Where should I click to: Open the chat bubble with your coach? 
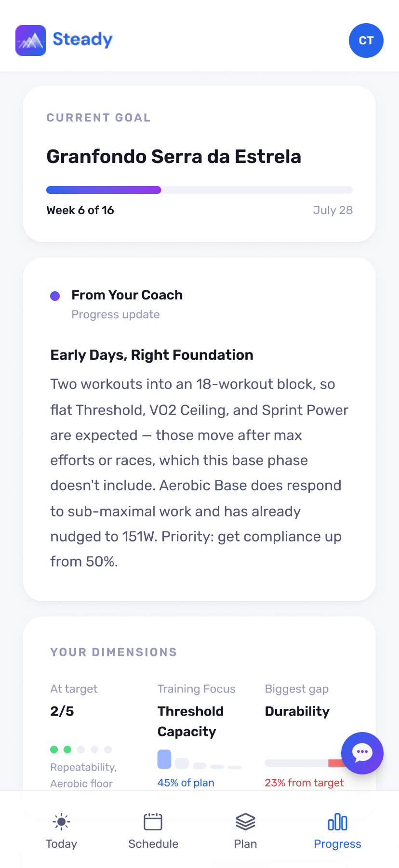(x=362, y=753)
